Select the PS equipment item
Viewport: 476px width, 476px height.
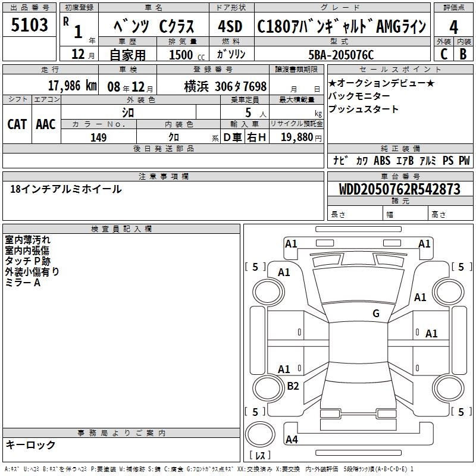point(448,160)
